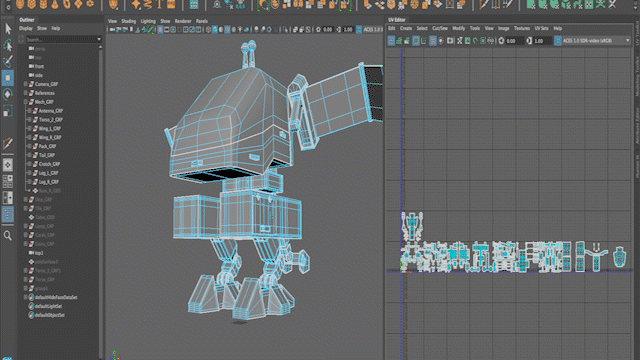Toggle UV distortion display icon
The height and width of the screenshot is (360, 640).
(407, 41)
